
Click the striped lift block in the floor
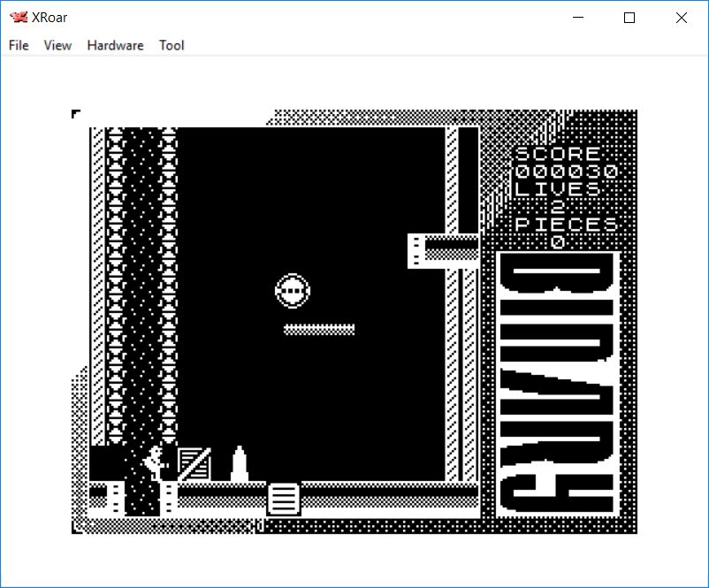point(283,498)
